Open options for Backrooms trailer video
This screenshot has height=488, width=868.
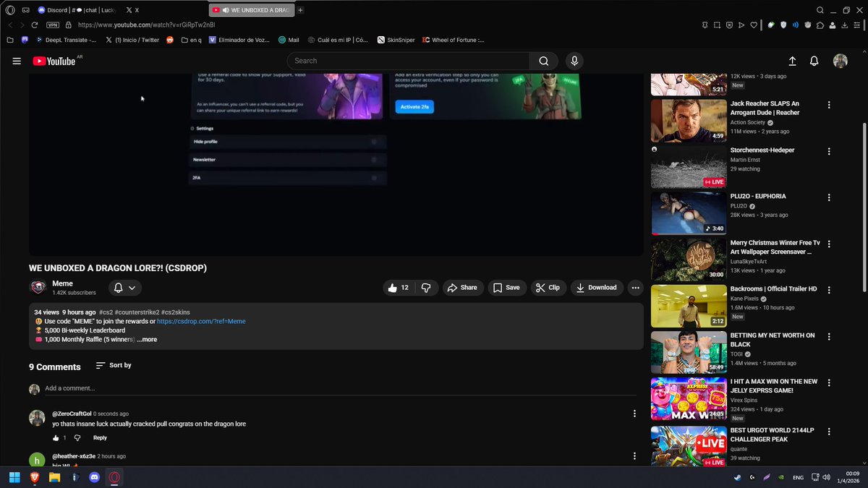coord(829,290)
